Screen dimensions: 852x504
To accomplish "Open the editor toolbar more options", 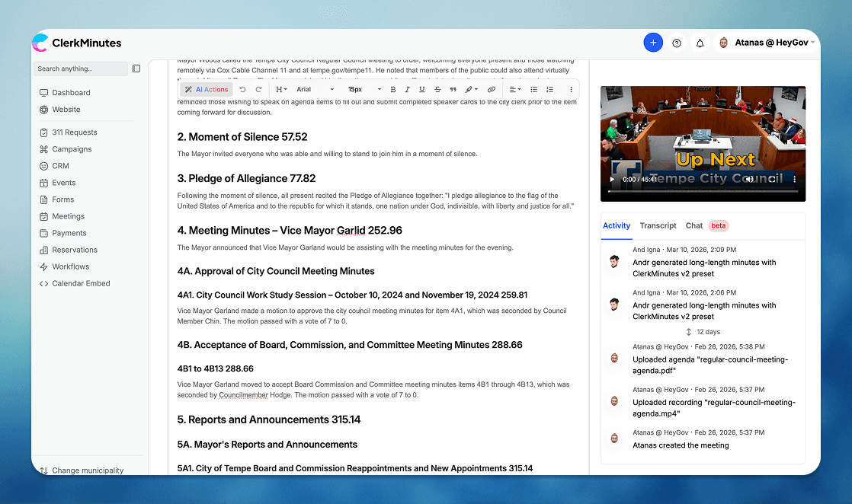I will (571, 90).
